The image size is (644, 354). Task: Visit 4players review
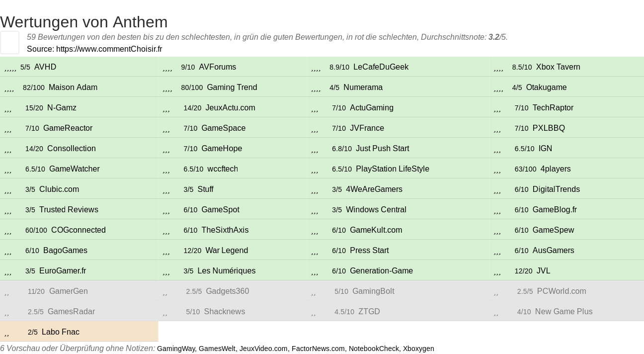click(556, 169)
